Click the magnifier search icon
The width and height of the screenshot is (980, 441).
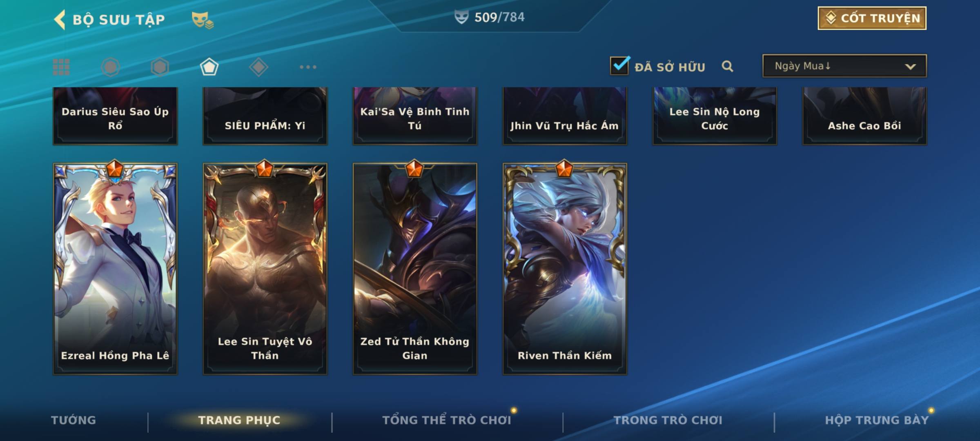coord(727,66)
